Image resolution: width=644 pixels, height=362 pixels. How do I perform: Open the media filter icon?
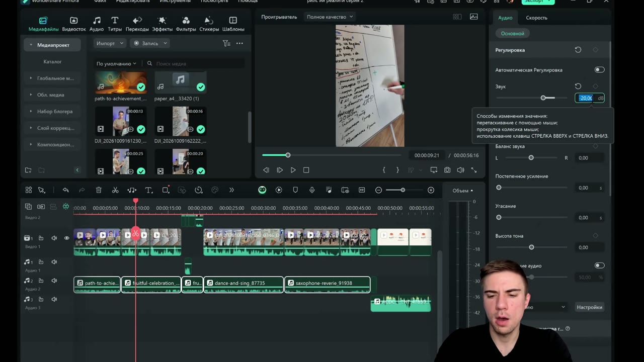pos(226,43)
